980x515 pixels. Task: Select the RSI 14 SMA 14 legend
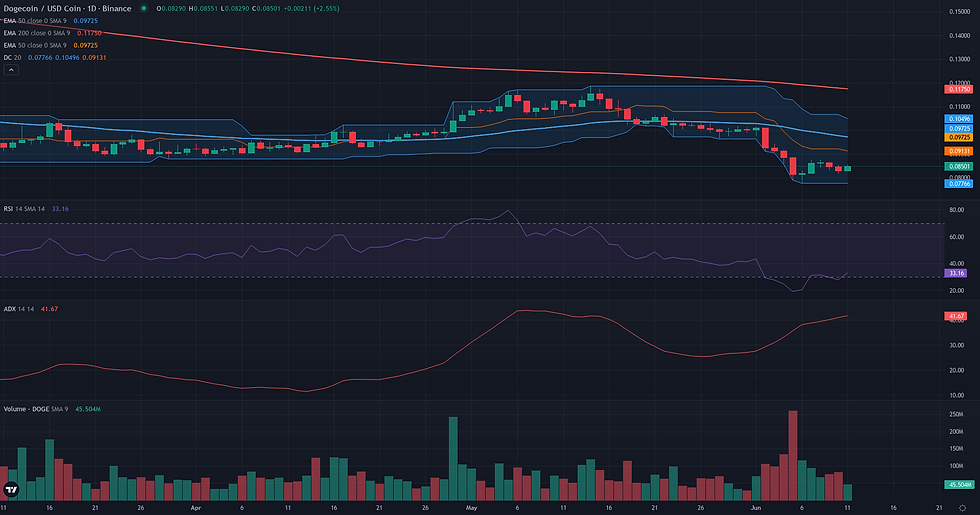[36, 209]
